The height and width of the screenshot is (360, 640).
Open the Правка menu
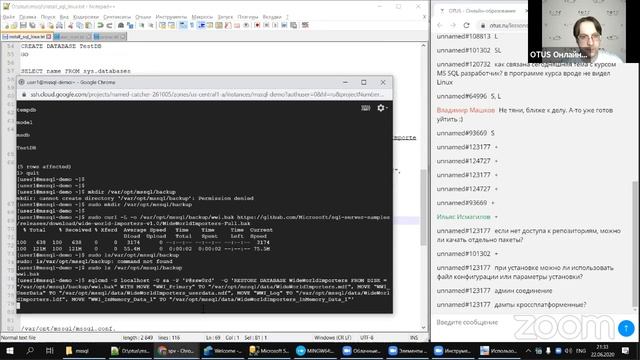28,17
